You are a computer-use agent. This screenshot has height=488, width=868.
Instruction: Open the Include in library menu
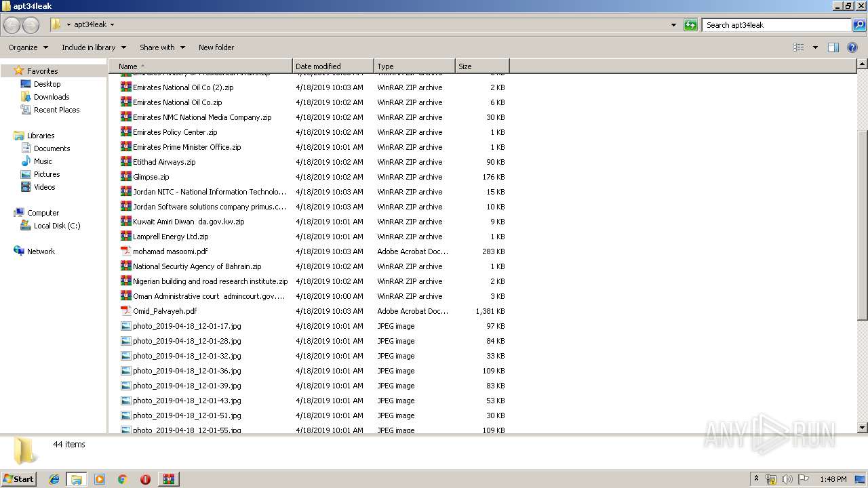click(94, 47)
